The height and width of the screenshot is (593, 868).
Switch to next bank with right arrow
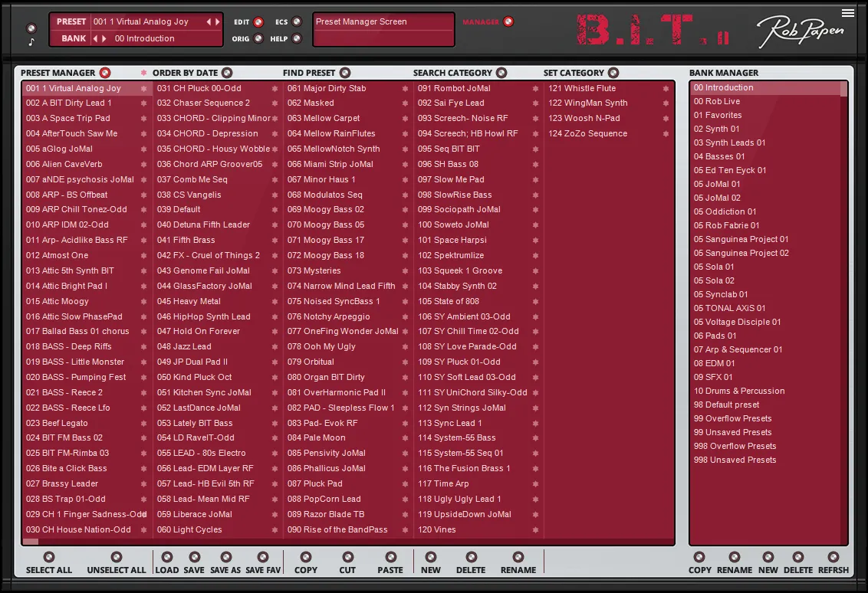(x=104, y=39)
